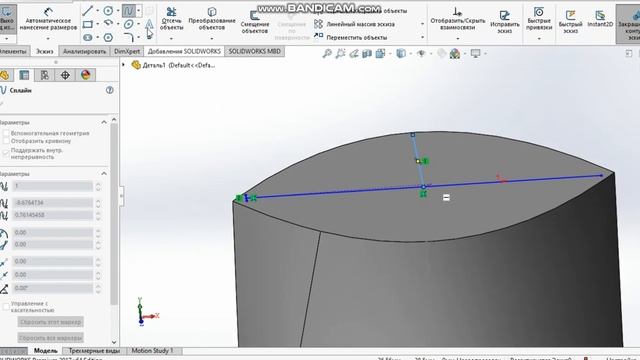Click Переместить объекты

[x=356, y=38]
